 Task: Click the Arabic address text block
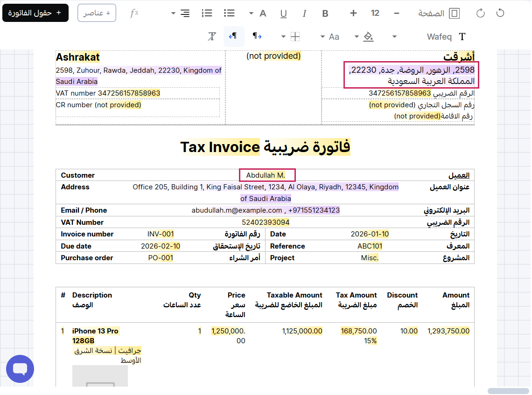pyautogui.click(x=411, y=75)
